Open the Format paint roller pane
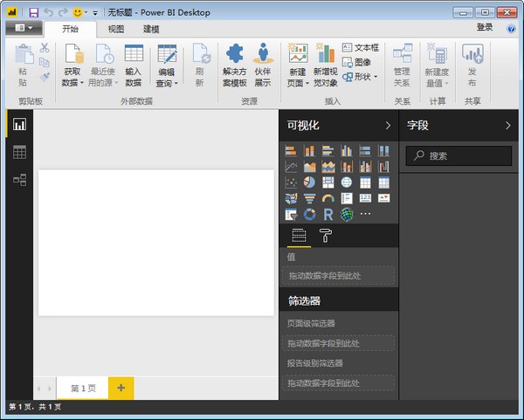 [325, 235]
